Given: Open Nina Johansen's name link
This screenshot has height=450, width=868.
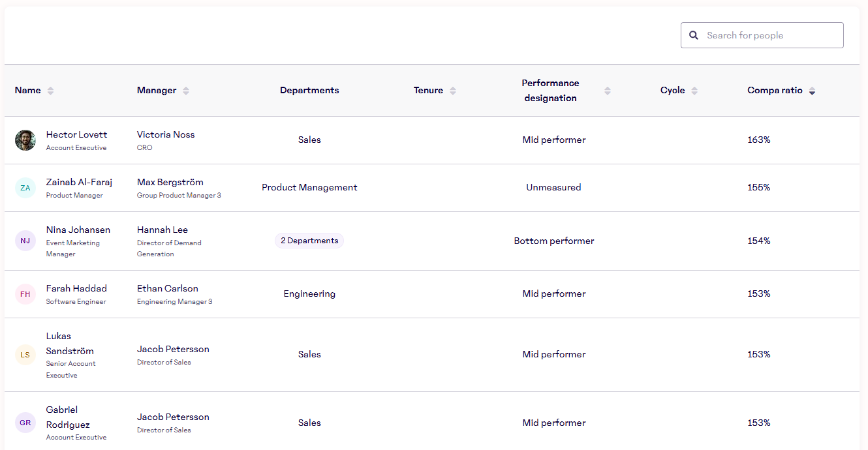Looking at the screenshot, I should coord(78,230).
